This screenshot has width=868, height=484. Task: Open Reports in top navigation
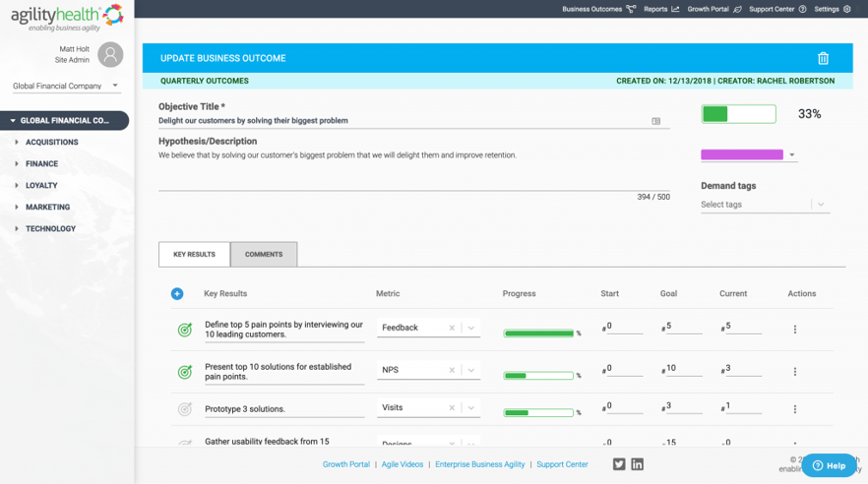point(661,9)
